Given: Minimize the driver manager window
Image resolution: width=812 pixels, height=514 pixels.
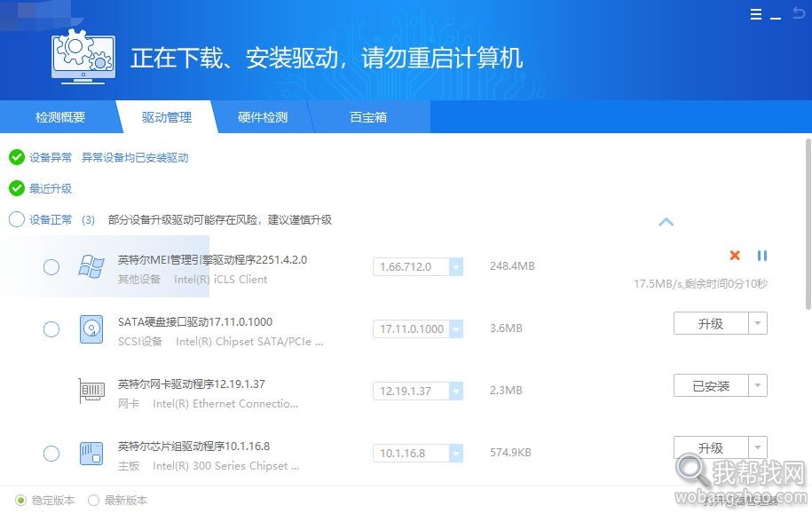Looking at the screenshot, I should click(x=776, y=18).
